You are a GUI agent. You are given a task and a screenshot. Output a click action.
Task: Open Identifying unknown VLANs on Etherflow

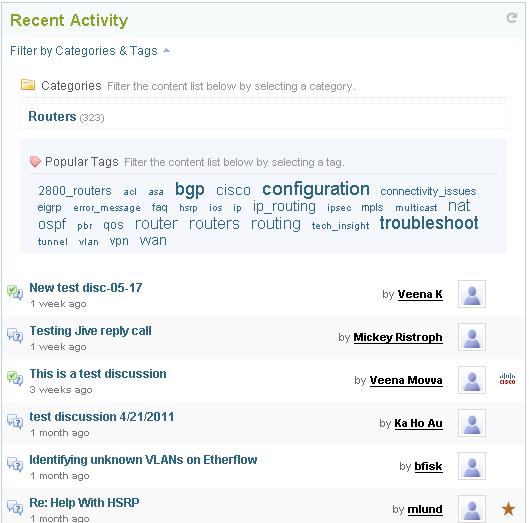143,460
